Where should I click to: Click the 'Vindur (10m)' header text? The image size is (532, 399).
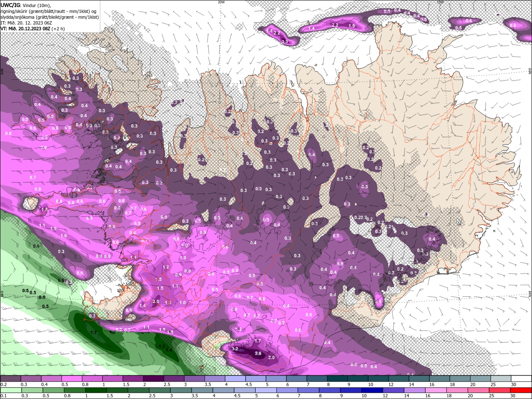pos(37,5)
